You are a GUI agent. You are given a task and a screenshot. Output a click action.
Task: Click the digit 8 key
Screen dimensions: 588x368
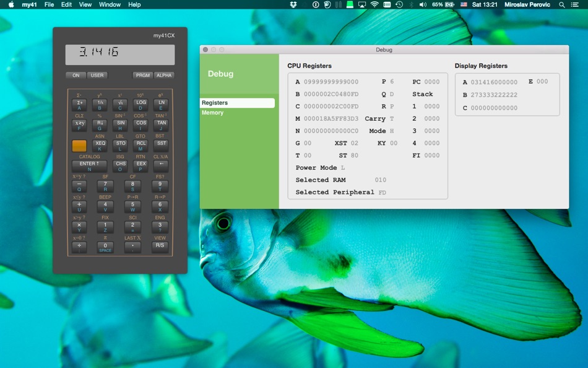click(x=132, y=186)
